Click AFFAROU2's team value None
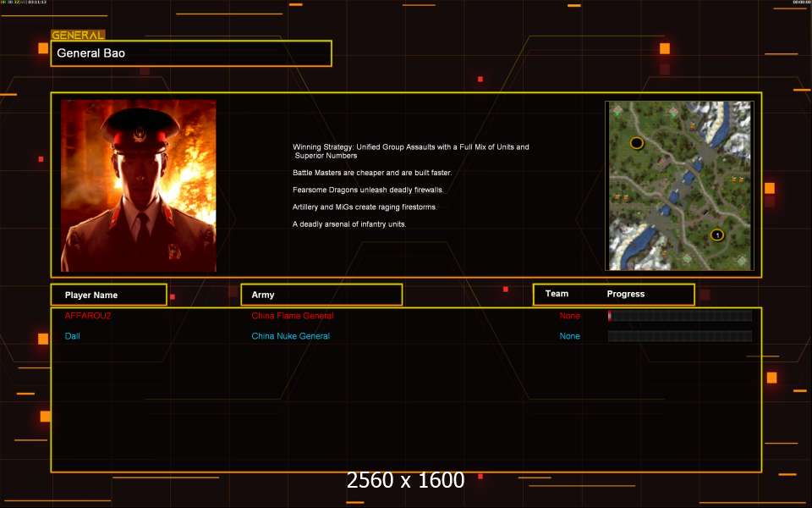This screenshot has width=812, height=508. (x=569, y=316)
